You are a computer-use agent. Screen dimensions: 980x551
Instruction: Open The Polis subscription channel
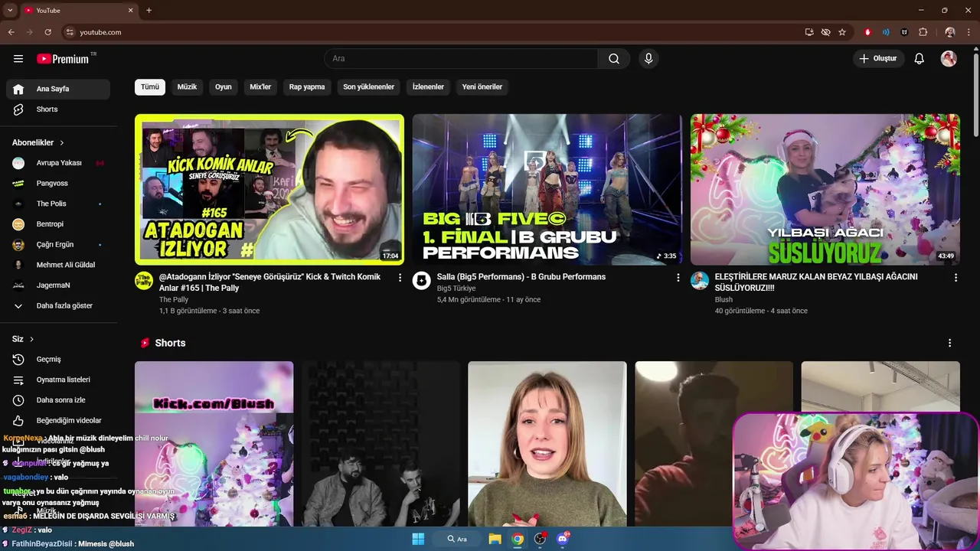coord(58,204)
